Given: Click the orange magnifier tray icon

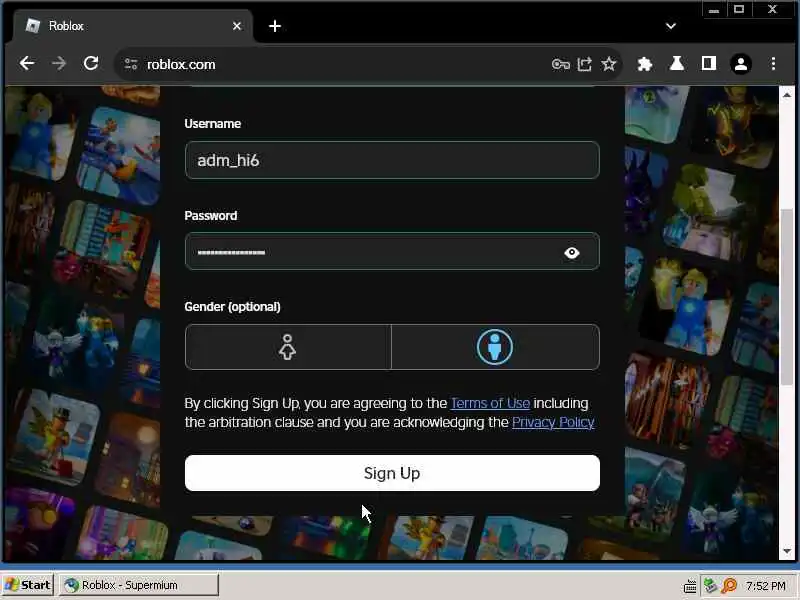Looking at the screenshot, I should 729,585.
